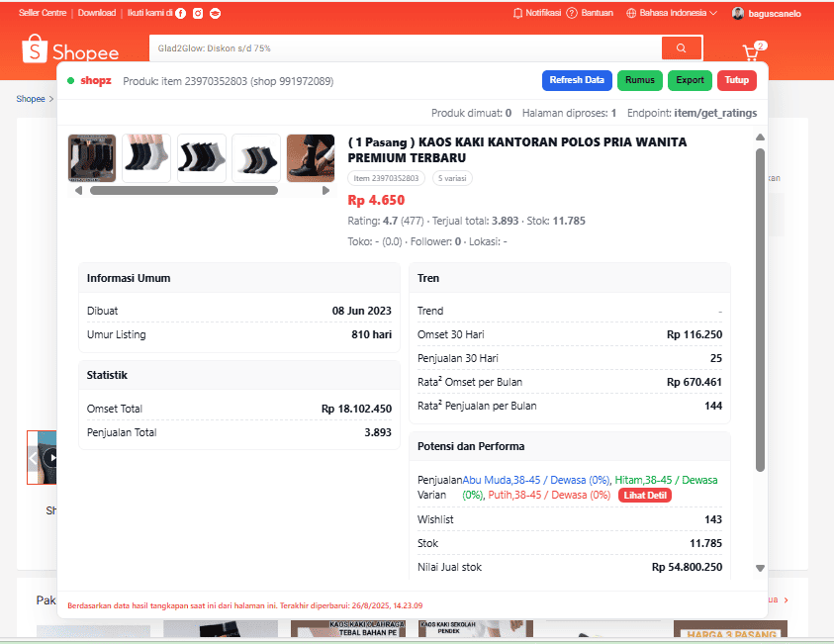
Task: Select the first sock product thumbnail
Action: pyautogui.click(x=92, y=158)
